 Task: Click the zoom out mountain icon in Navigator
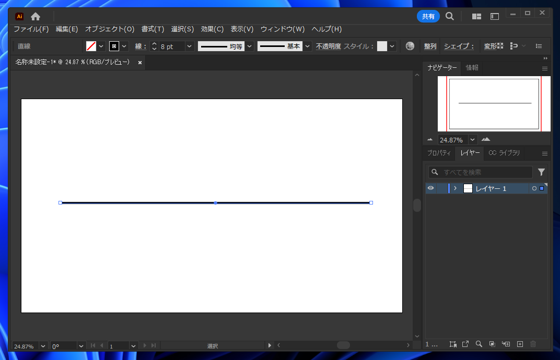(x=430, y=140)
